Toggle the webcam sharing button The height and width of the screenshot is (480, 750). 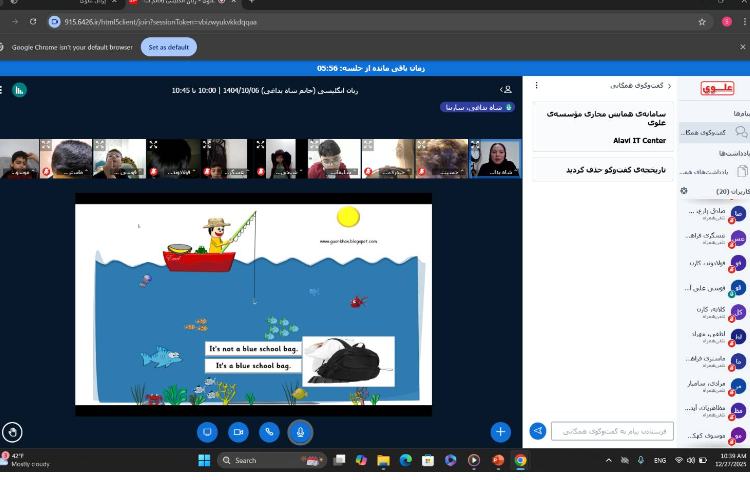tap(238, 432)
